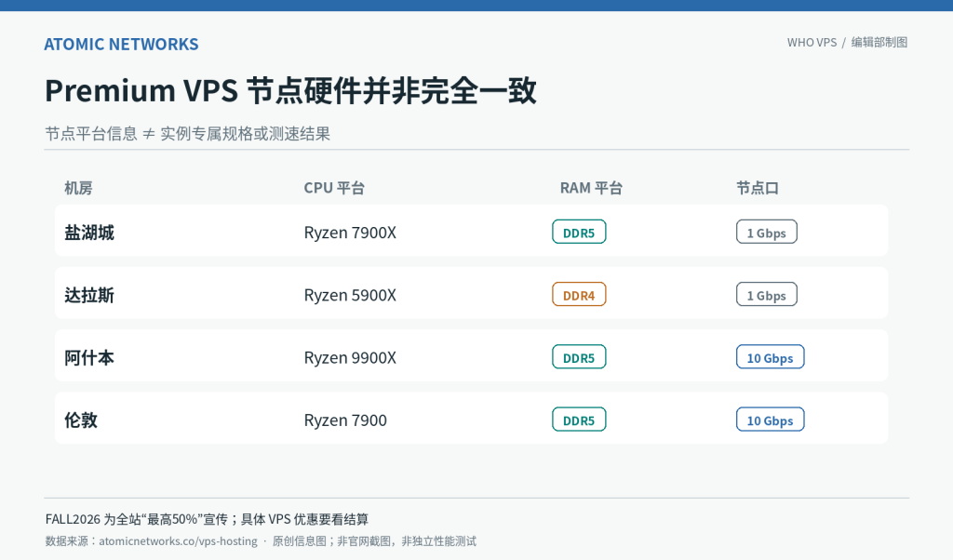The width and height of the screenshot is (953, 560).
Task: Click the FALL2026 promo footnote line
Action: [x=207, y=519]
